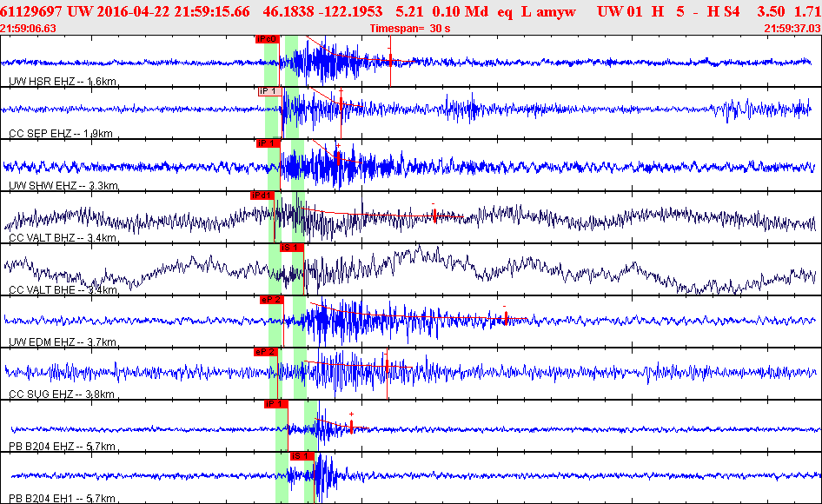Click the coda end marker on B204 EHZ trace
The image size is (822, 504).
tap(351, 427)
